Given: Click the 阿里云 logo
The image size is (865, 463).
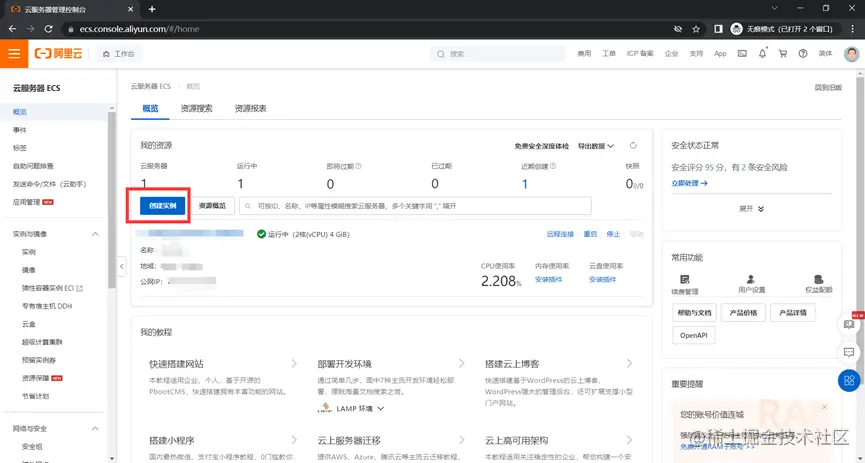Looking at the screenshot, I should coord(58,54).
